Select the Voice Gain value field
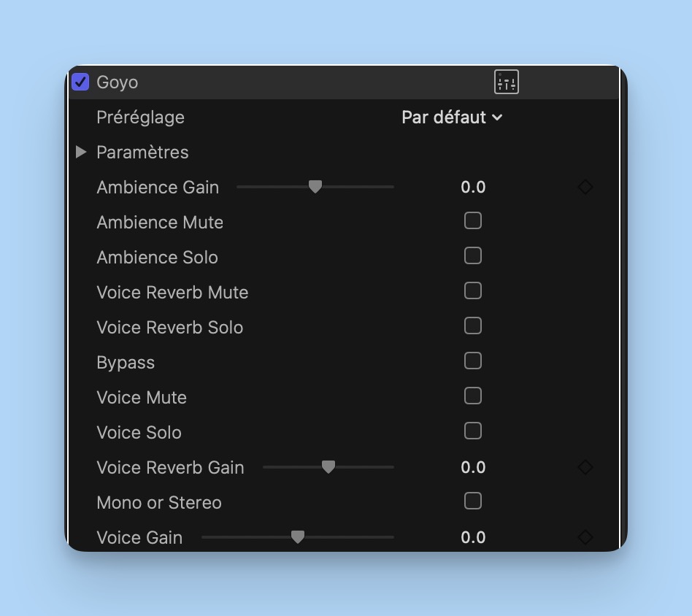Screen dimensions: 692x616 coord(473,538)
